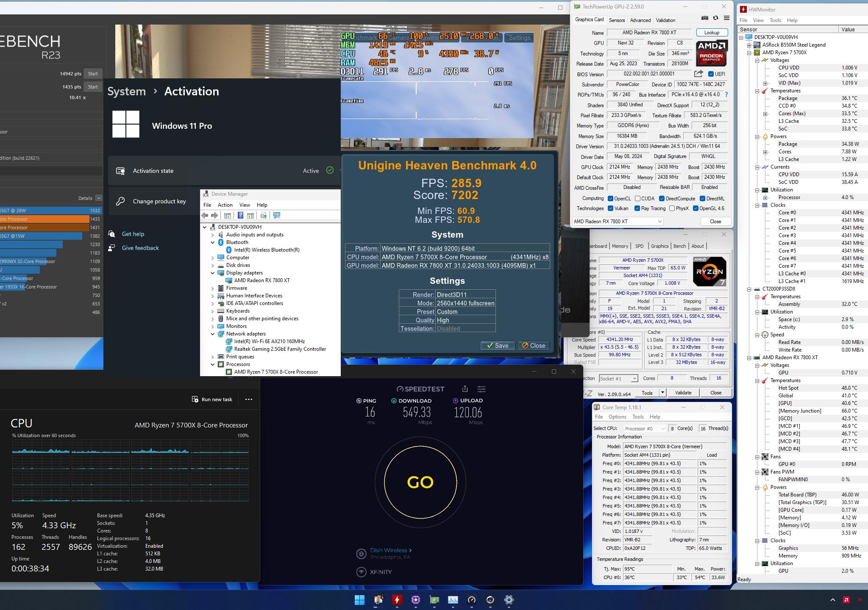This screenshot has width=868, height=610.
Task: Click Save in Unigine Heaven results
Action: click(x=498, y=346)
